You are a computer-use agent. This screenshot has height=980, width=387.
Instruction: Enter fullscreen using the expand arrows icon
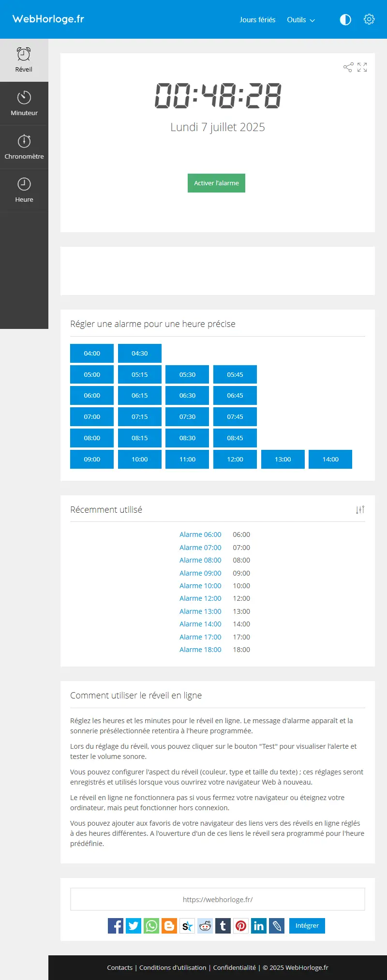point(362,67)
